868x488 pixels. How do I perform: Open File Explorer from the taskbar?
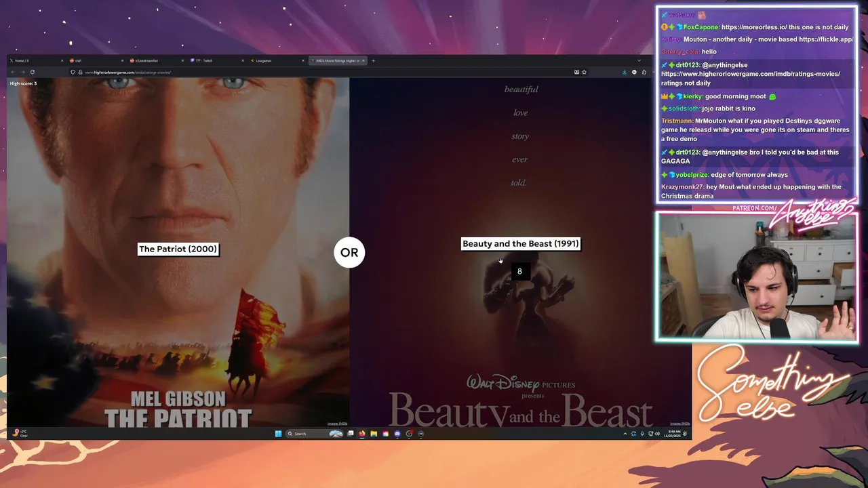click(x=374, y=434)
